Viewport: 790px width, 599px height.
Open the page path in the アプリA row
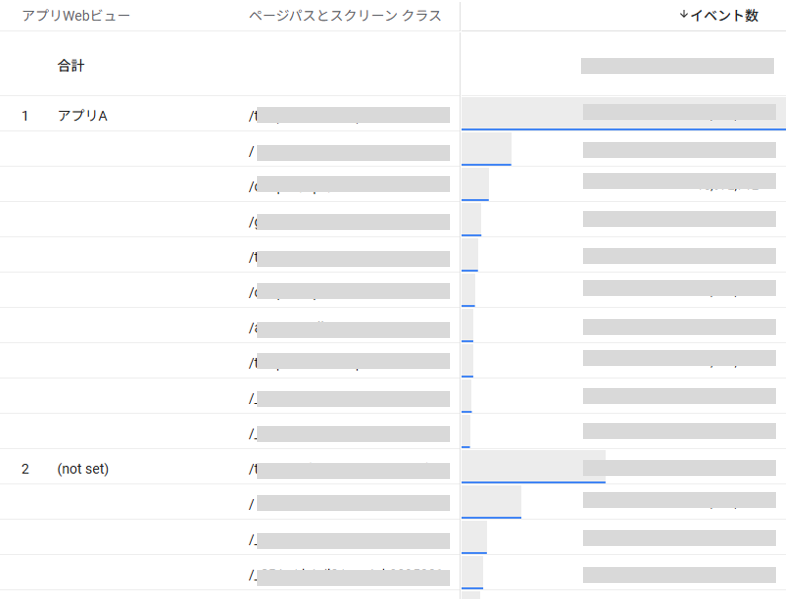coord(349,116)
